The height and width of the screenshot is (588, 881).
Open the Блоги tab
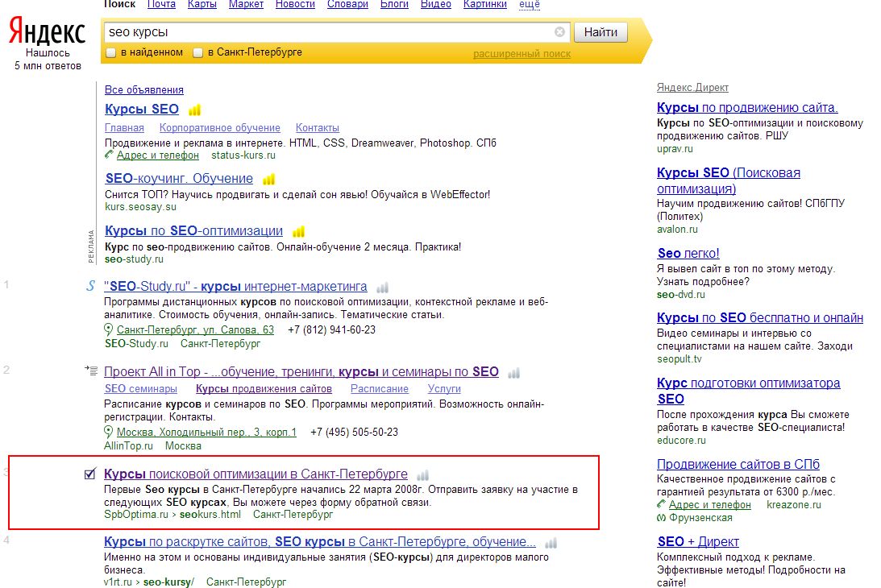click(x=394, y=5)
